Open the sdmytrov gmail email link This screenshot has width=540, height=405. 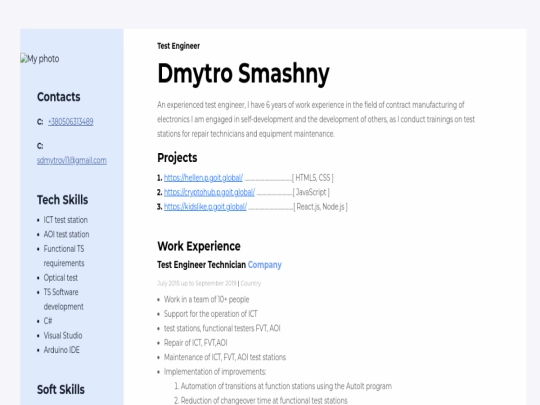tap(72, 160)
